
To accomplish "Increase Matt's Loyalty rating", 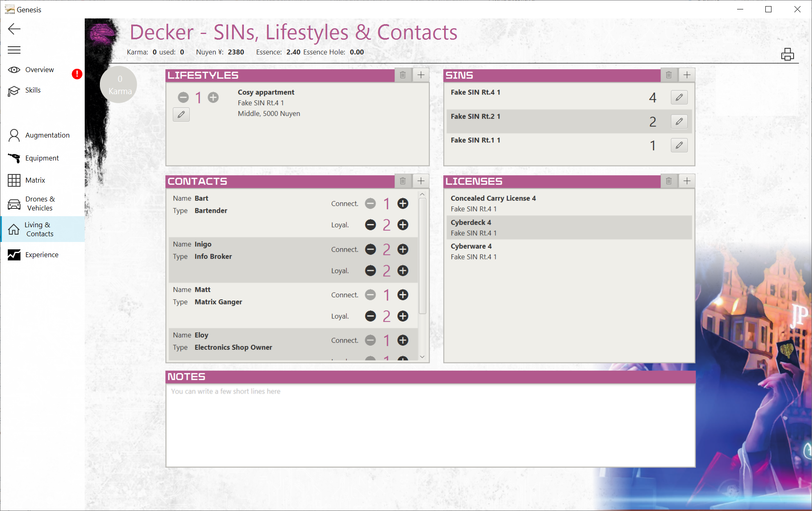I will 403,316.
